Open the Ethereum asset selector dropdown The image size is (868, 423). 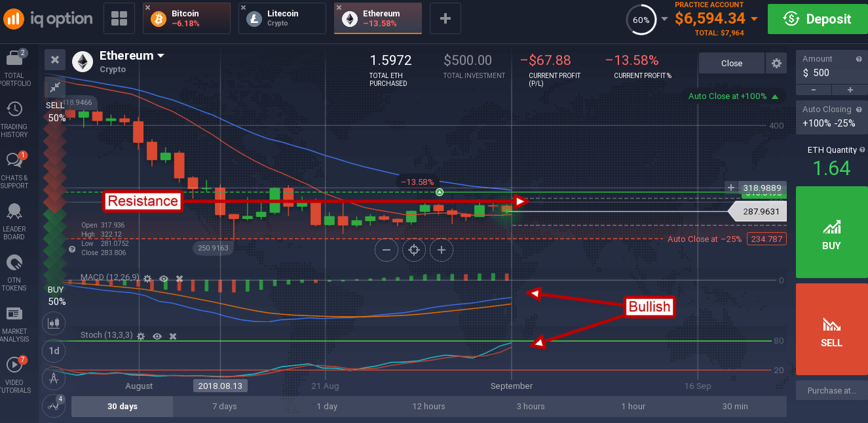coord(132,56)
